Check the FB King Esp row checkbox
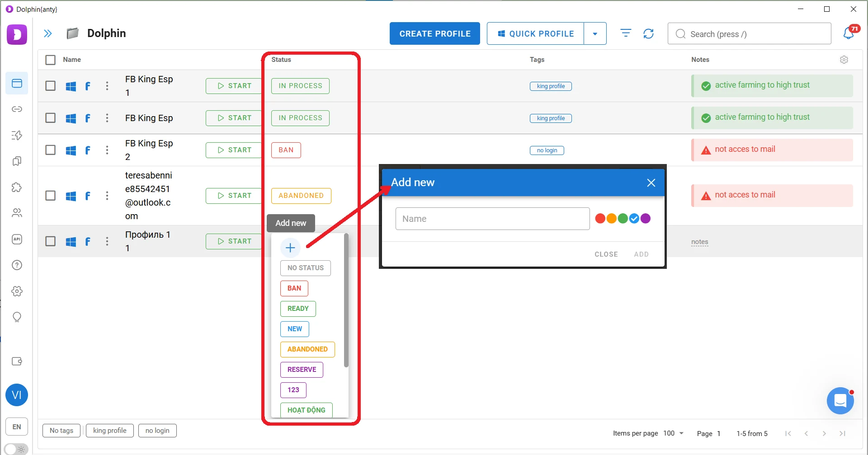 tap(51, 118)
